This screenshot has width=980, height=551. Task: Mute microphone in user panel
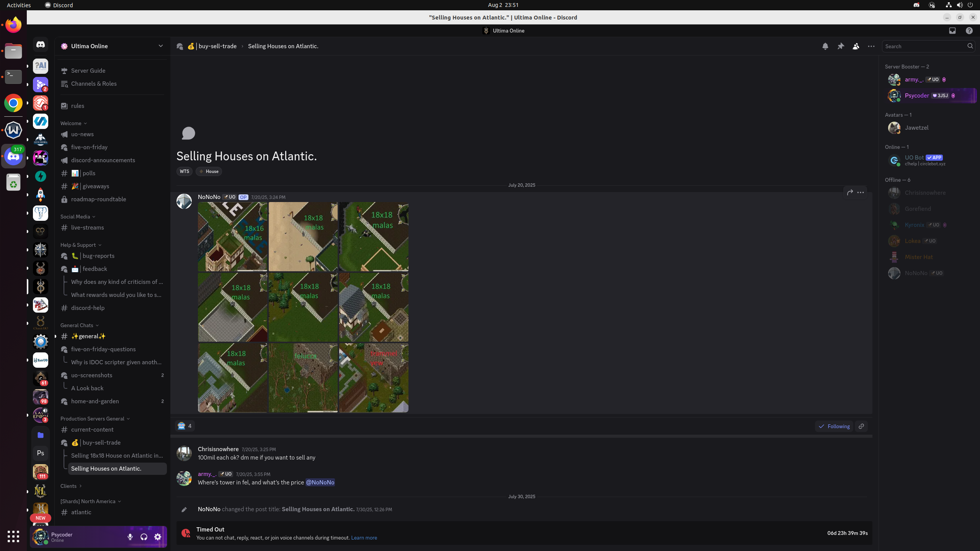pyautogui.click(x=130, y=537)
